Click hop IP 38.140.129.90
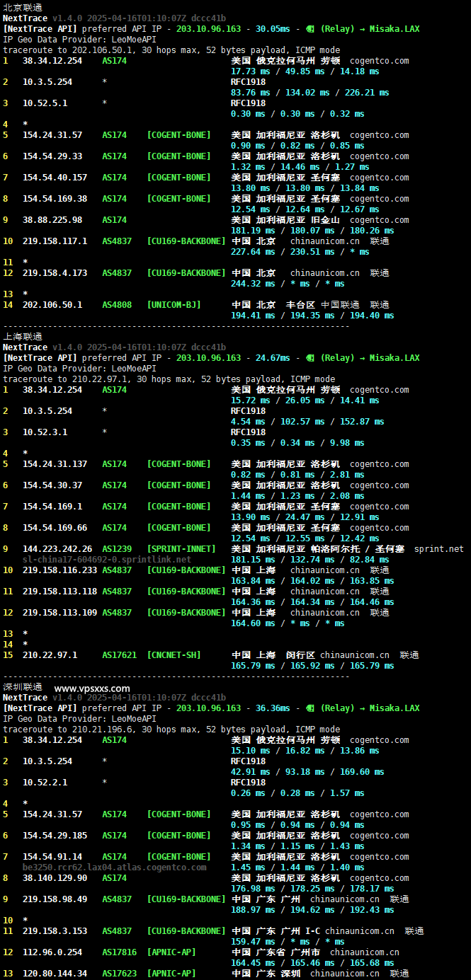The height and width of the screenshot is (980, 471). pyautogui.click(x=55, y=878)
